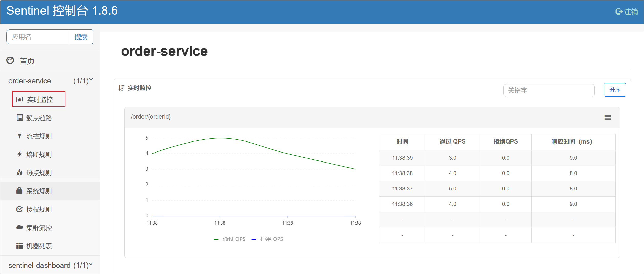Toggle the 通过 QPS legend entry
The image size is (644, 274).
pyautogui.click(x=230, y=239)
